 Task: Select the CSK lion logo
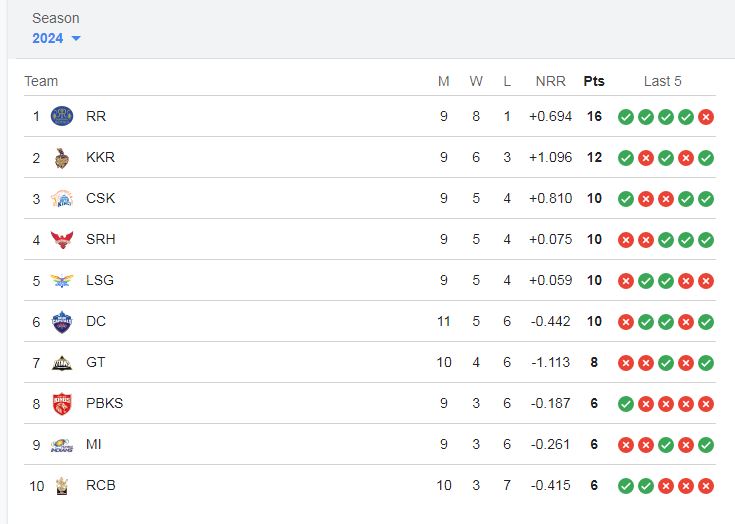tap(62, 198)
